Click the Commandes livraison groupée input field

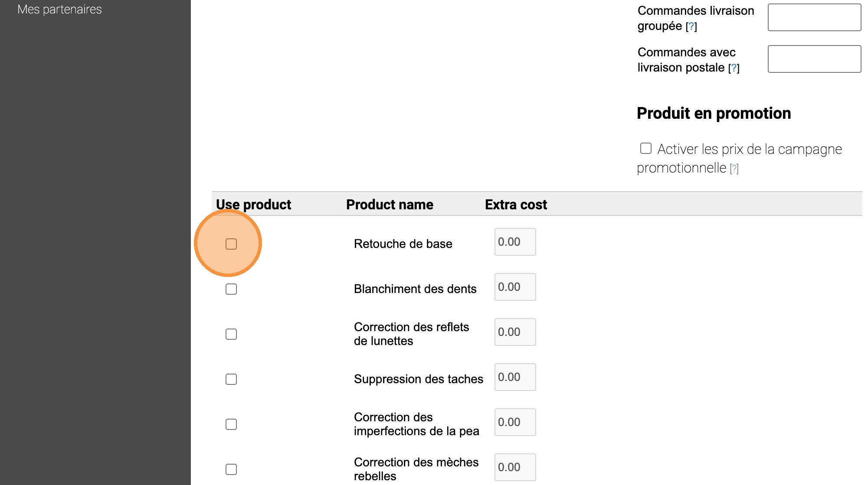pos(814,17)
